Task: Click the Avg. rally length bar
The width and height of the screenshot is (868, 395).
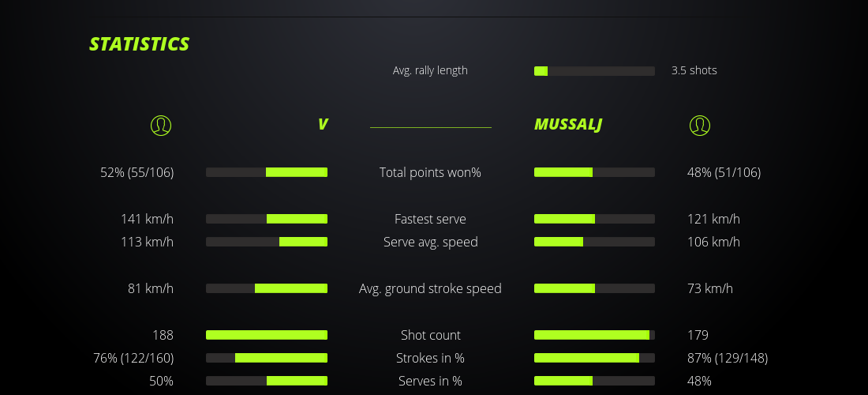Action: (x=594, y=71)
